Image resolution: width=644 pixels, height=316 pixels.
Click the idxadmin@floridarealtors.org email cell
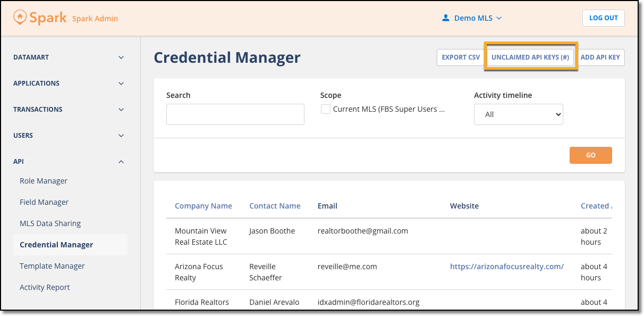[x=369, y=302]
